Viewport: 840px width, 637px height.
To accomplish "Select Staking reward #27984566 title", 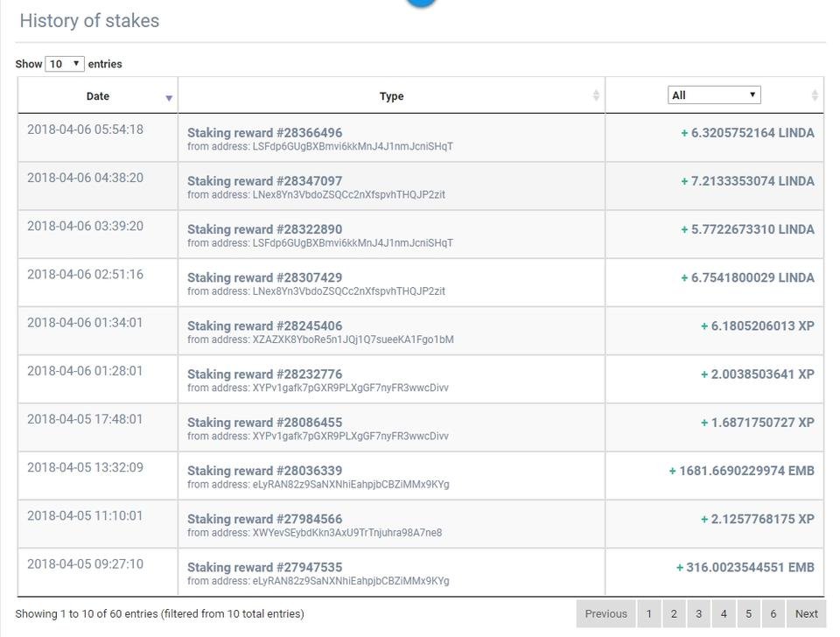I will [x=264, y=519].
